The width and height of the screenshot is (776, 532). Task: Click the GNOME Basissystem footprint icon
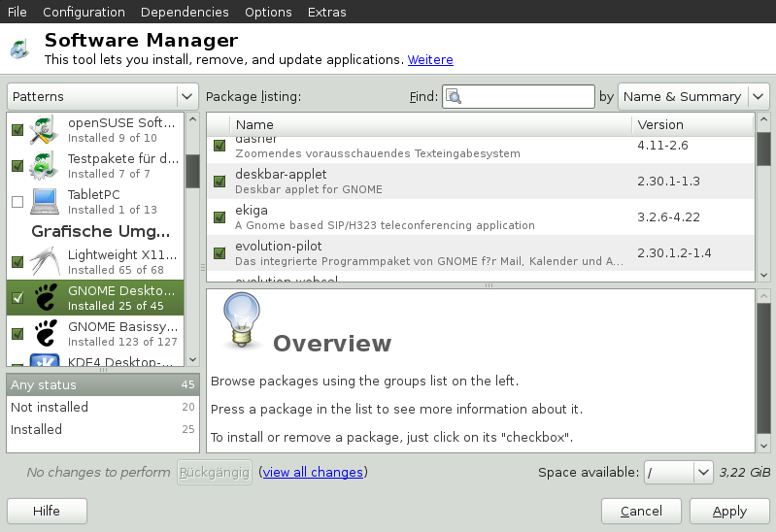45,333
